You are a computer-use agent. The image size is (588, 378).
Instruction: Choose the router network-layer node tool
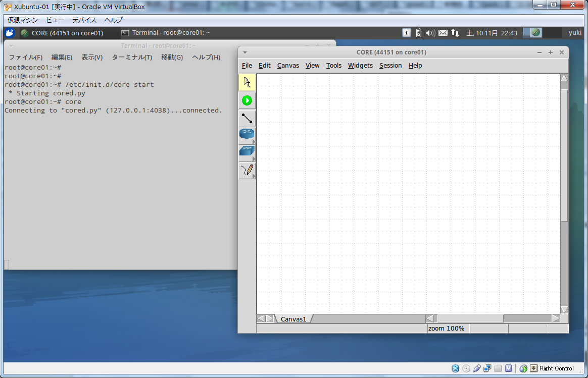247,135
